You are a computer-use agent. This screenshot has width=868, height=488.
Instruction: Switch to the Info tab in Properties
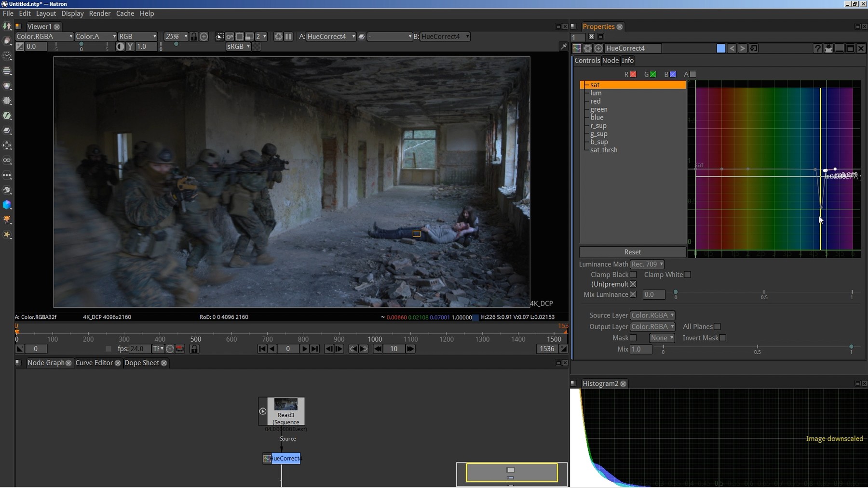(x=627, y=60)
